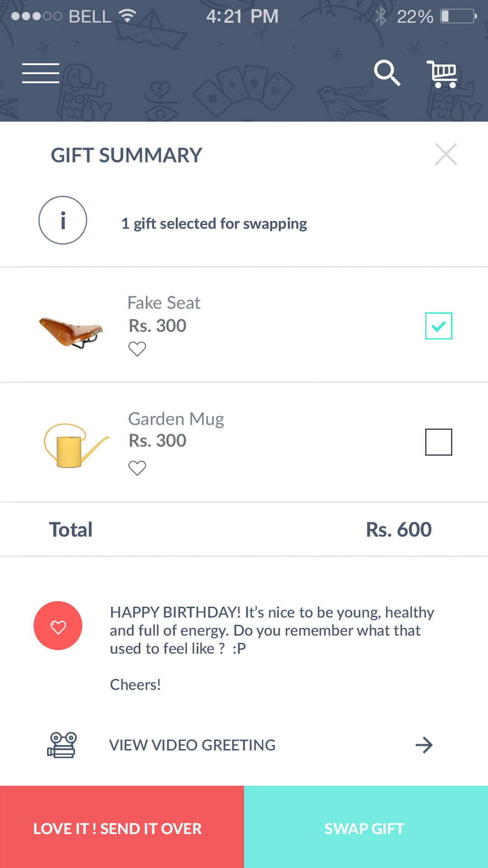Open the hamburger menu
This screenshot has height=868, width=488.
(41, 73)
